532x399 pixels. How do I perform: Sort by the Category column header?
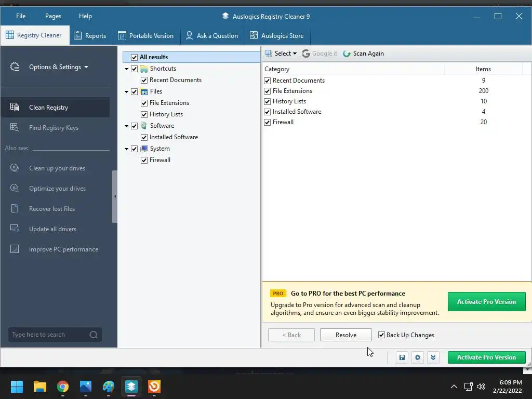353,69
